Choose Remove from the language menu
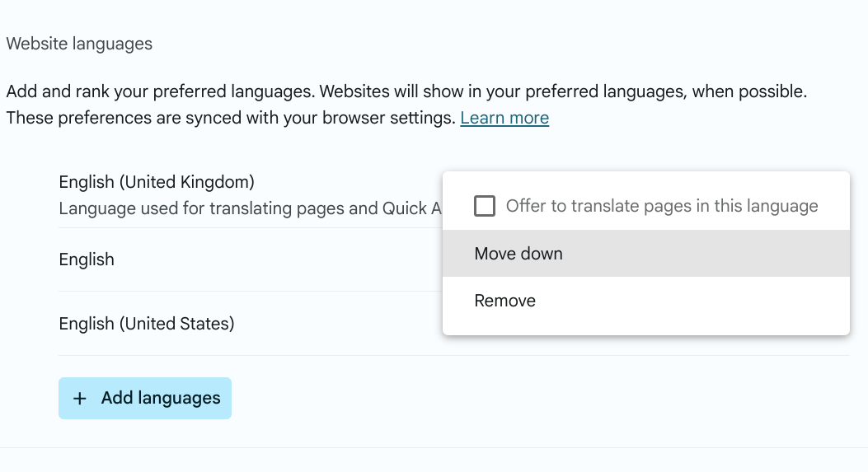The width and height of the screenshot is (868, 472). pos(504,301)
